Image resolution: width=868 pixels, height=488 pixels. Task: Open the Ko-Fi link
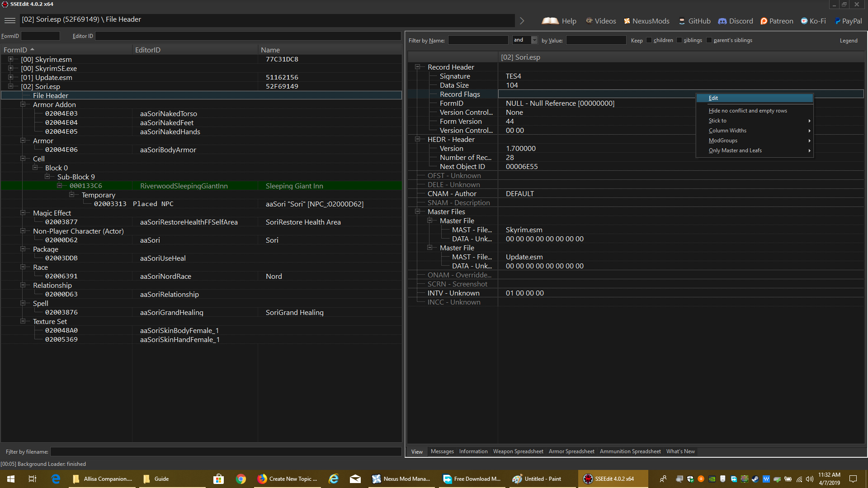[813, 21]
